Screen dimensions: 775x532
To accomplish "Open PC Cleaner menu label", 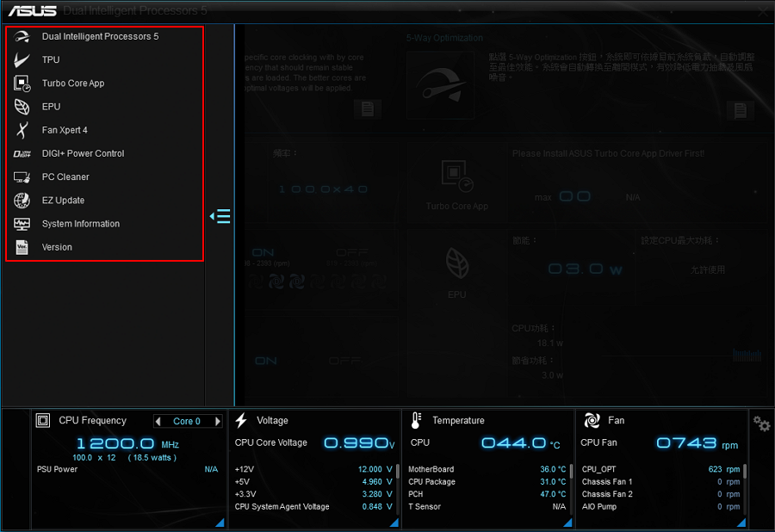I will (65, 176).
